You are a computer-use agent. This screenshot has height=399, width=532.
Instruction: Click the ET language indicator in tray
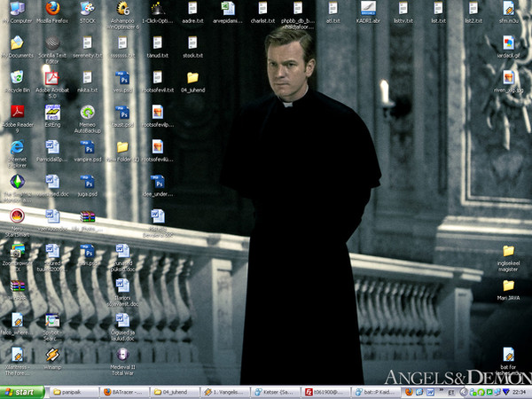pos(451,393)
